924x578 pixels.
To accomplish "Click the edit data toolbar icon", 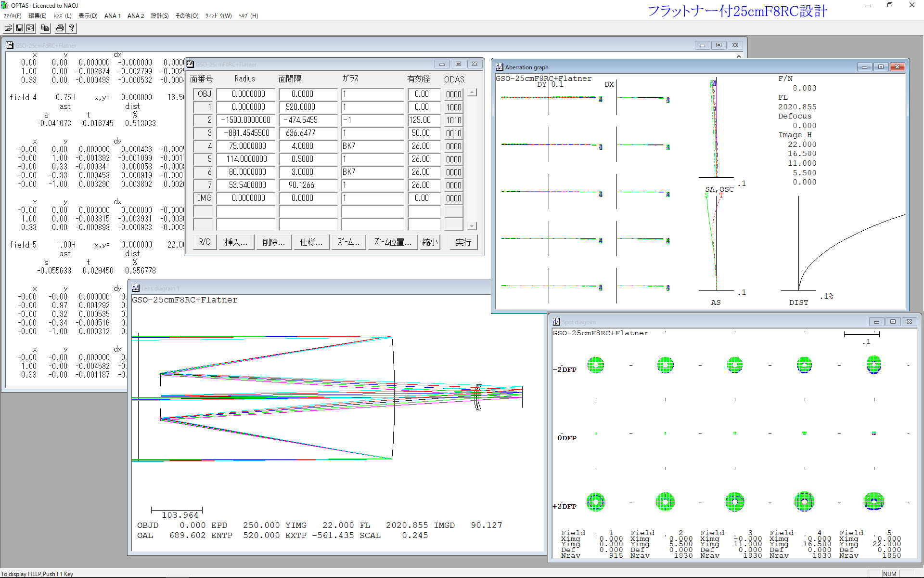I will click(x=30, y=28).
